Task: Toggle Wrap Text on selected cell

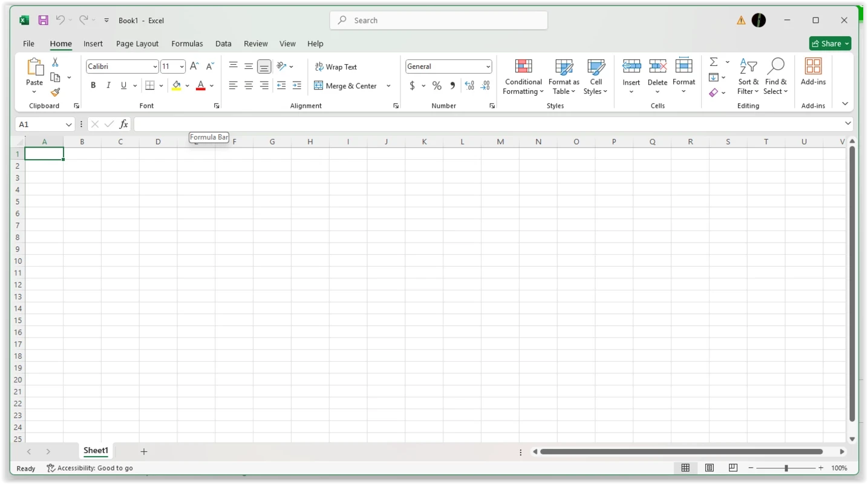Action: pos(336,67)
